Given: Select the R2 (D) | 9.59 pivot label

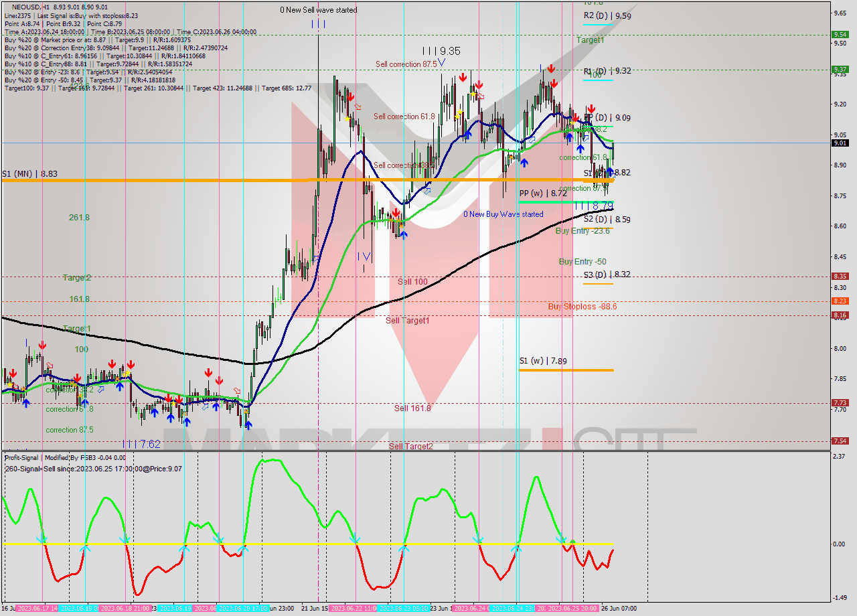Looking at the screenshot, I should pos(607,15).
